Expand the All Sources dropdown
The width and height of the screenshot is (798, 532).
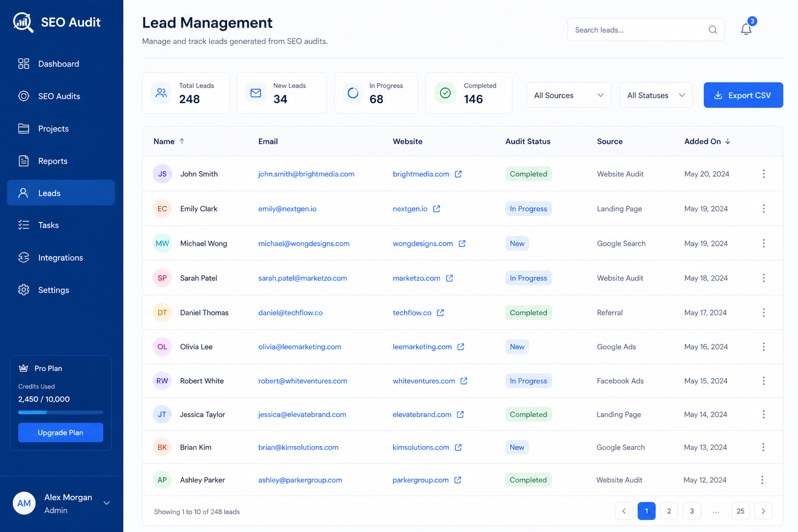(569, 95)
